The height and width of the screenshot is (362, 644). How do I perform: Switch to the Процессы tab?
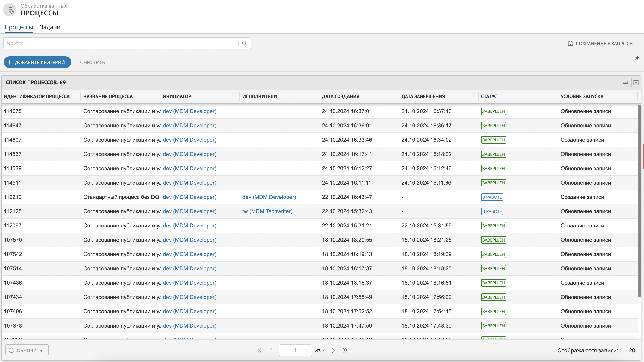click(19, 27)
